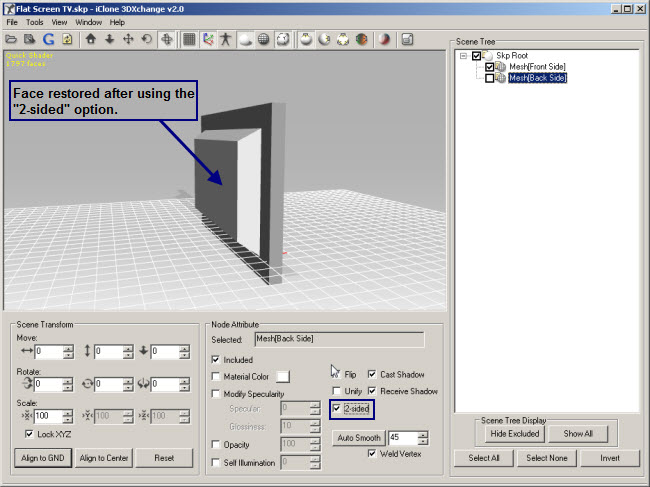The height and width of the screenshot is (487, 650).
Task: Click the Move Y value spinner arrows
Action: 128,352
